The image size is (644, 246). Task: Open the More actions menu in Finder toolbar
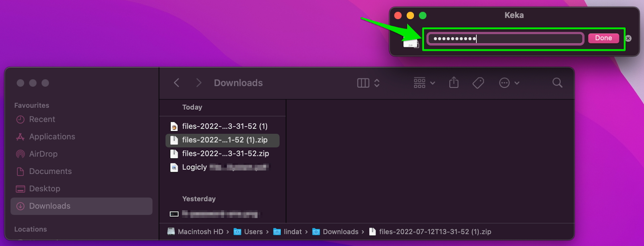pyautogui.click(x=509, y=83)
